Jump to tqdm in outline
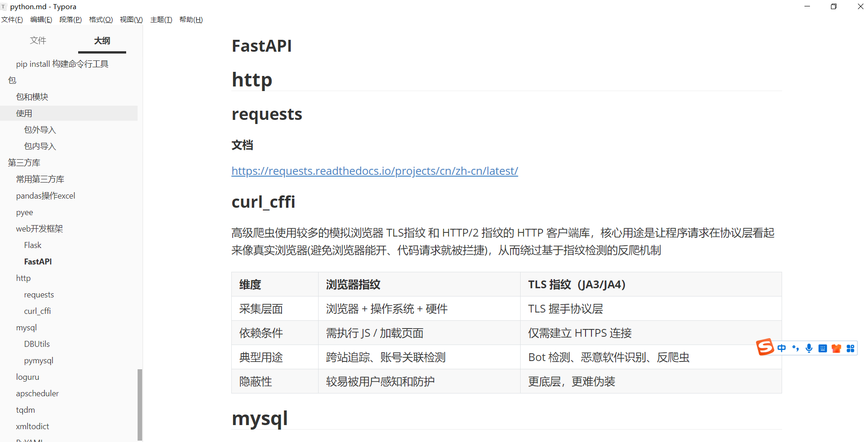Screen dimensions: 868x442 [x=26, y=410]
